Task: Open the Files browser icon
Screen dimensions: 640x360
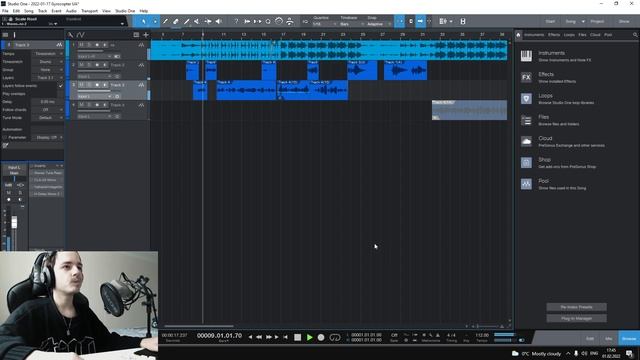Action: (x=526, y=120)
